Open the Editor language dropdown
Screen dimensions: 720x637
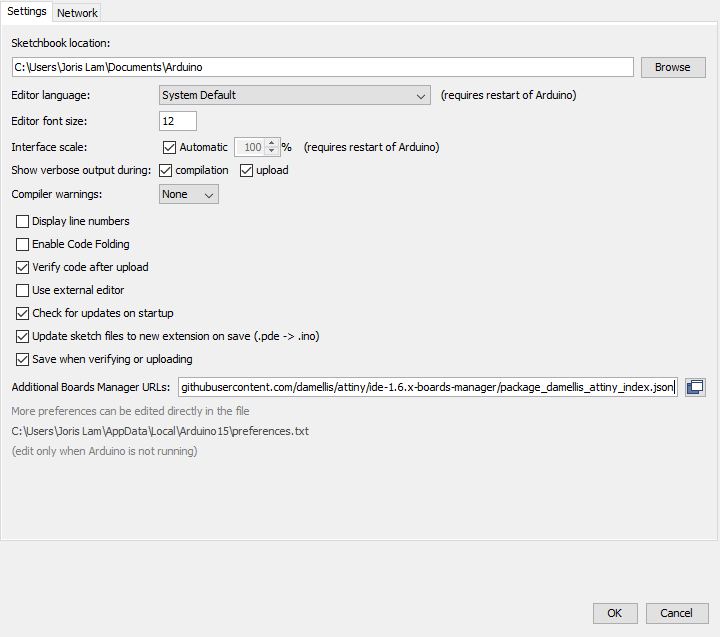coord(295,95)
